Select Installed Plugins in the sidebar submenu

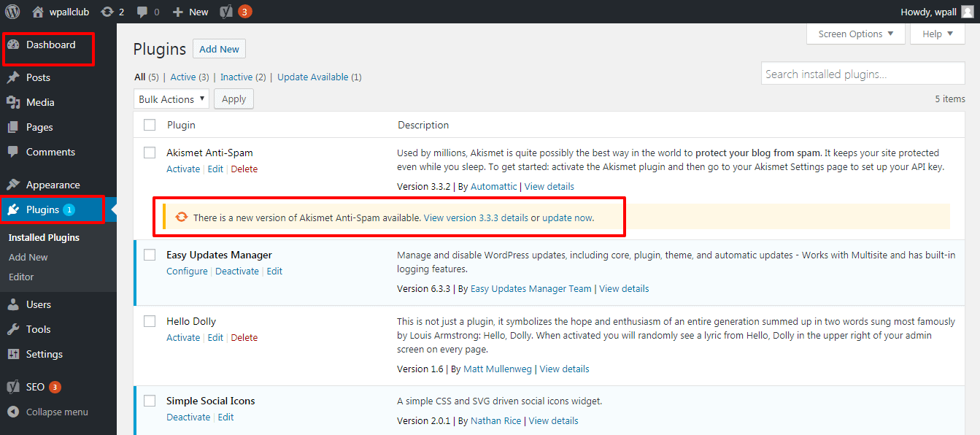coord(44,237)
